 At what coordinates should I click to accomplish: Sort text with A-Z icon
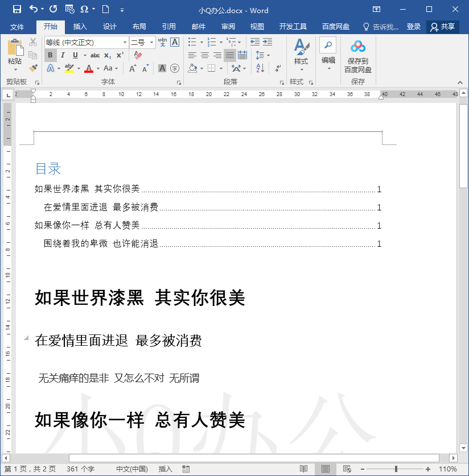260,68
